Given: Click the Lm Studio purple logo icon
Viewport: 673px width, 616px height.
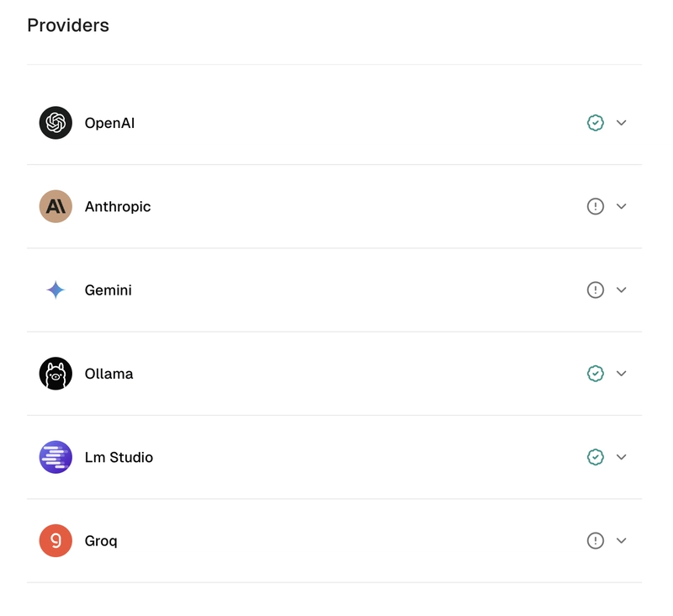Looking at the screenshot, I should (x=56, y=457).
